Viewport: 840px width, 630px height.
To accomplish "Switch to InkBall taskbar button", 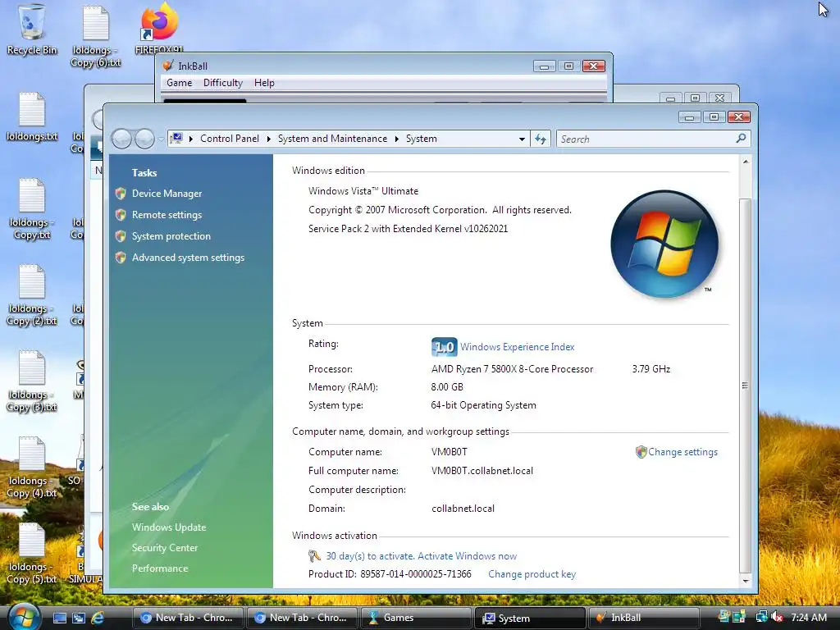I will pos(644,618).
